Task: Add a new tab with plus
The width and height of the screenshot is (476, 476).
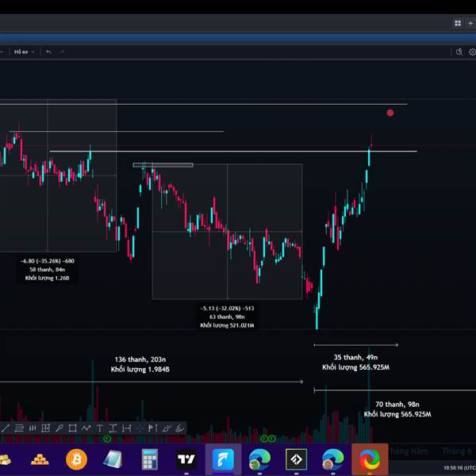Action: pyautogui.click(x=470, y=23)
